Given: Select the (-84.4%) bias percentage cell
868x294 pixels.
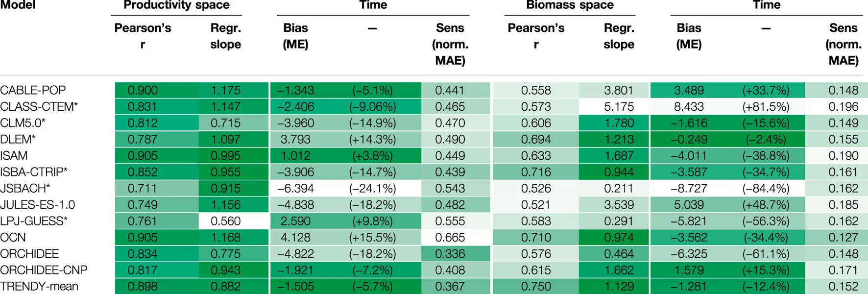Looking at the screenshot, I should [766, 189].
